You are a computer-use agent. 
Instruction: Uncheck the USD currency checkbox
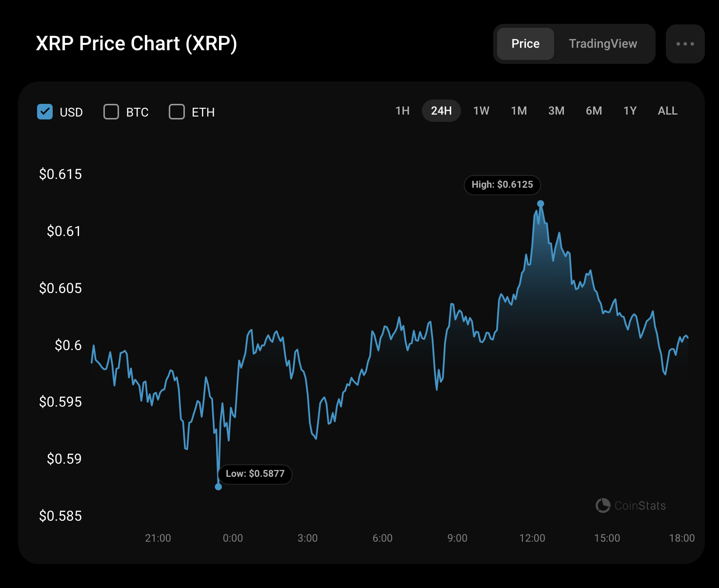[45, 112]
